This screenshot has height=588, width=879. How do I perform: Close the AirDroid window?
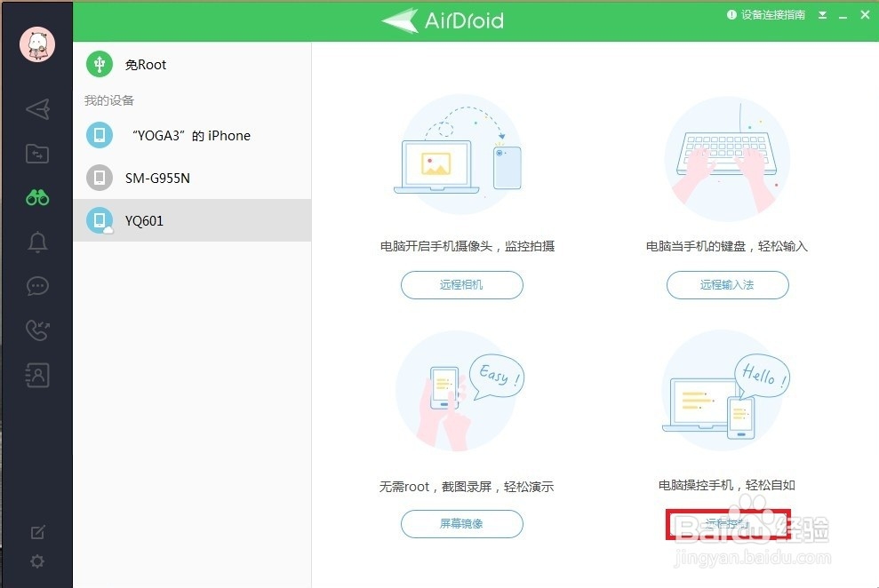[x=865, y=15]
